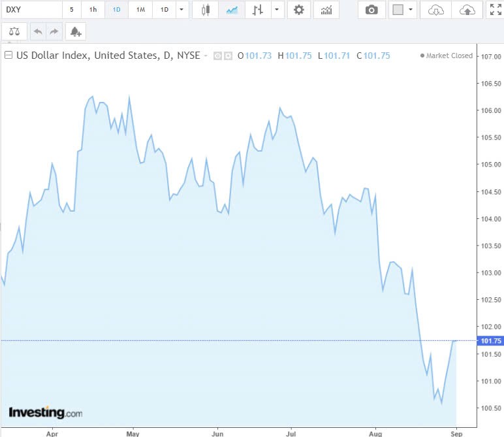Select the 1h timeframe

pos(93,10)
